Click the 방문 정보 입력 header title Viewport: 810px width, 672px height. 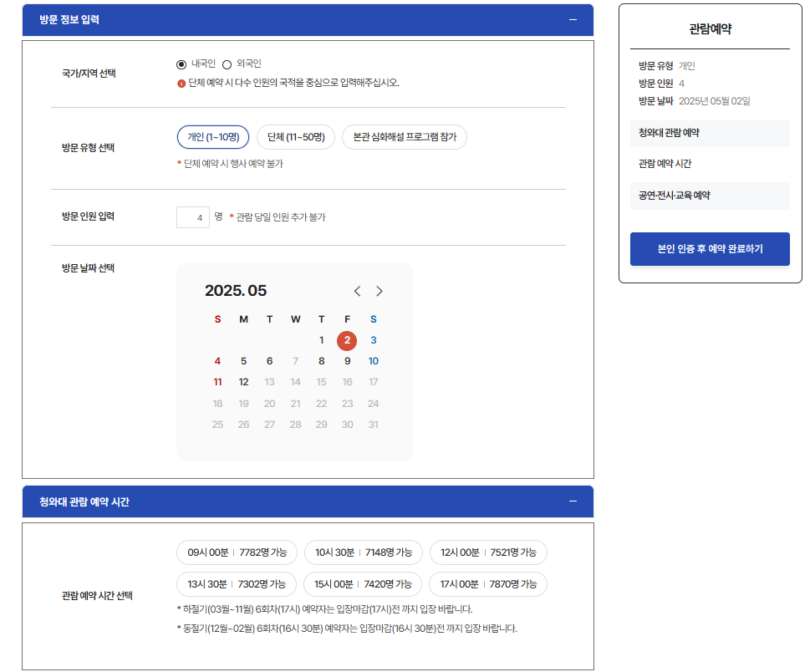(x=69, y=19)
